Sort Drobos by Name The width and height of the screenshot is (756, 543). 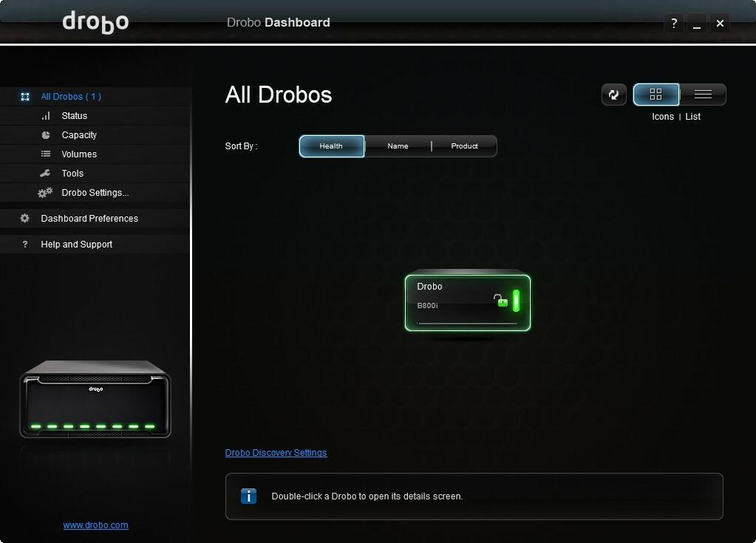(x=398, y=146)
